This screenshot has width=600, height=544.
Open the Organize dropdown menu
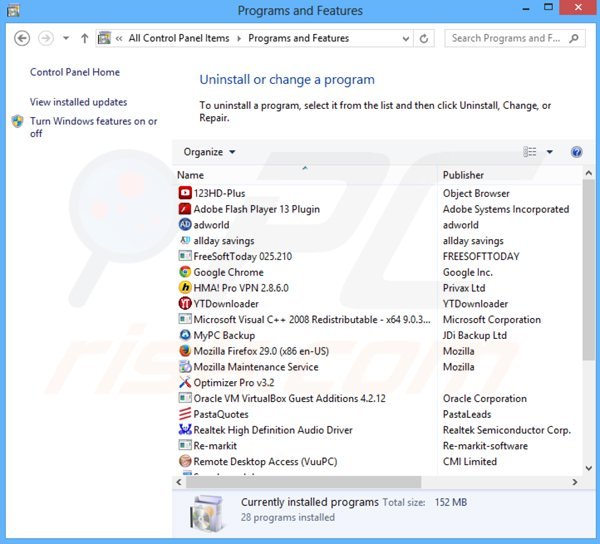coord(209,152)
